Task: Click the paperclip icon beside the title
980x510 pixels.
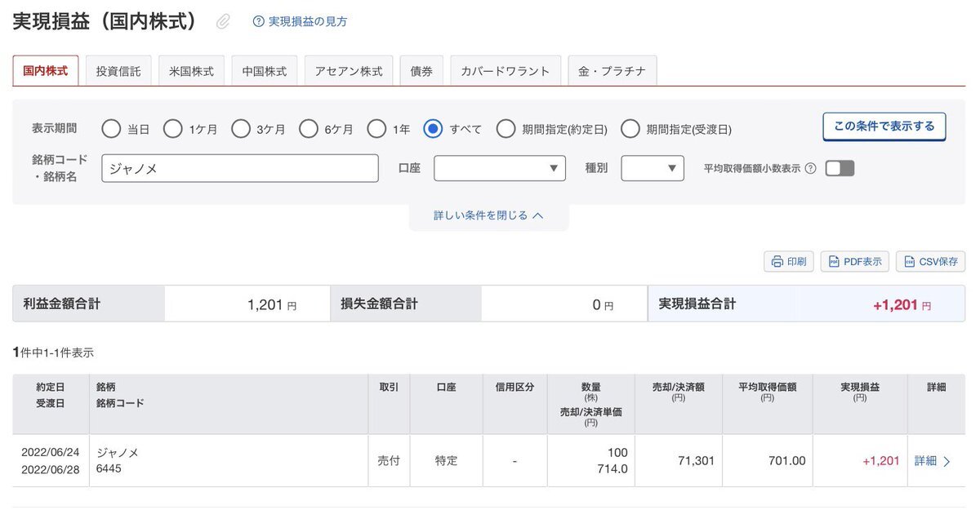Action: (x=223, y=22)
